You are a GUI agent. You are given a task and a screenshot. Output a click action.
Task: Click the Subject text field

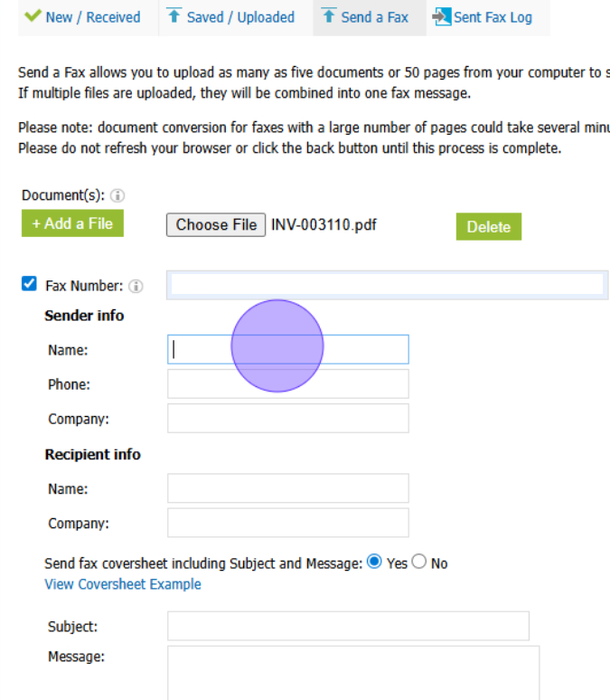click(x=348, y=626)
